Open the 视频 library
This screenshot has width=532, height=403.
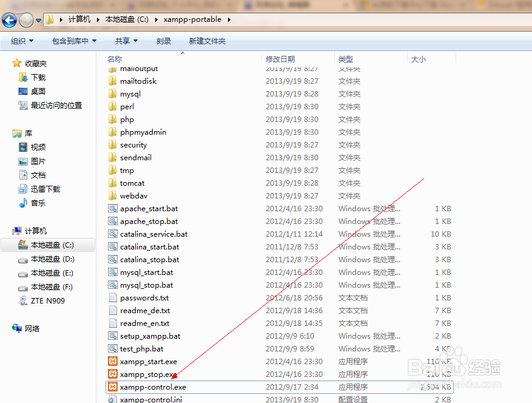tap(32, 147)
